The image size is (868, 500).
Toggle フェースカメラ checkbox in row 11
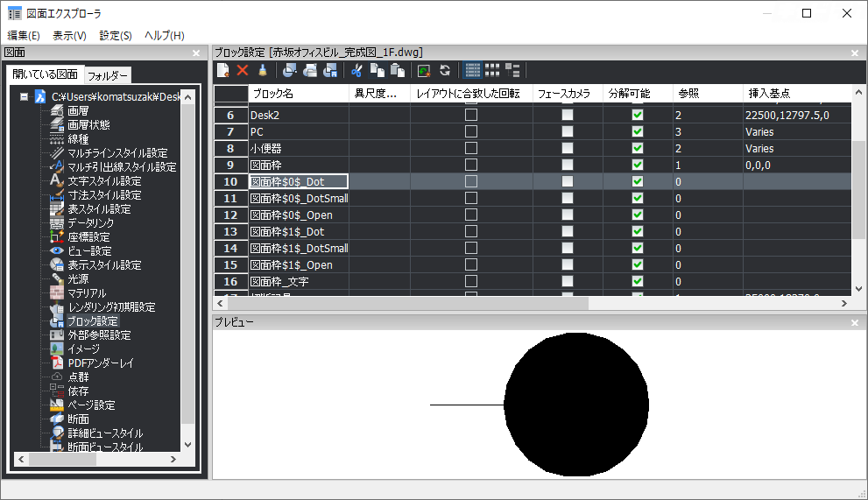568,198
